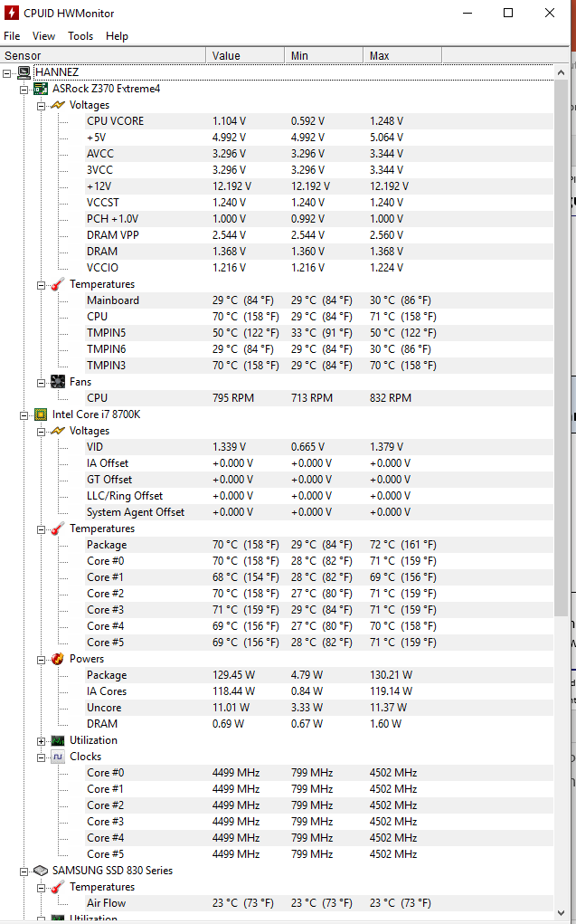The image size is (576, 924).
Task: Collapse the mainboard Voltages group
Action: point(42,106)
